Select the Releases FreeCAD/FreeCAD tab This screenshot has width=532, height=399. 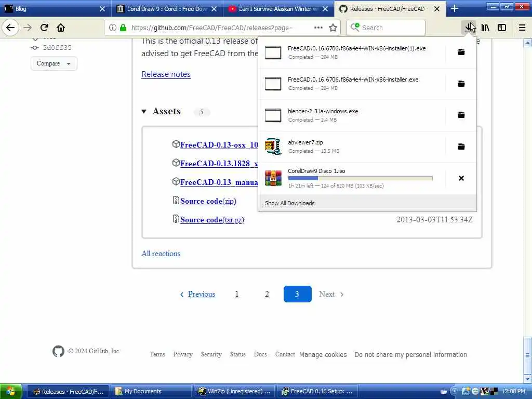click(391, 9)
